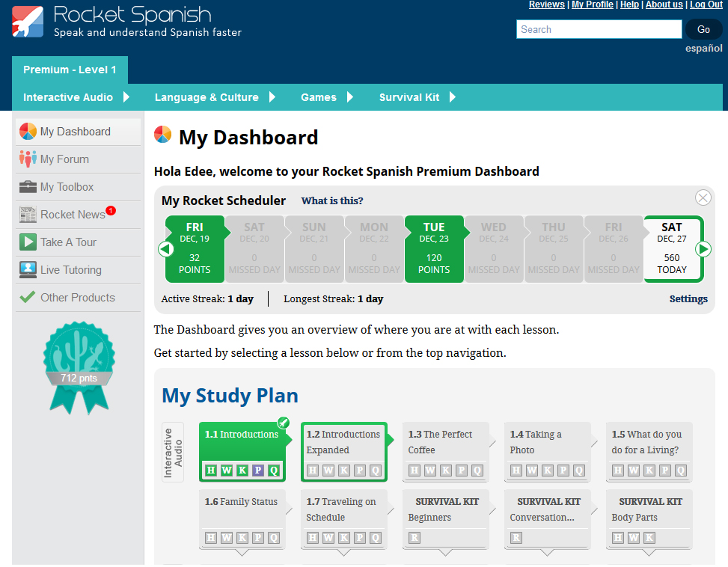728x567 pixels.
Task: Open Live Tutoring in the sidebar
Action: [x=78, y=270]
